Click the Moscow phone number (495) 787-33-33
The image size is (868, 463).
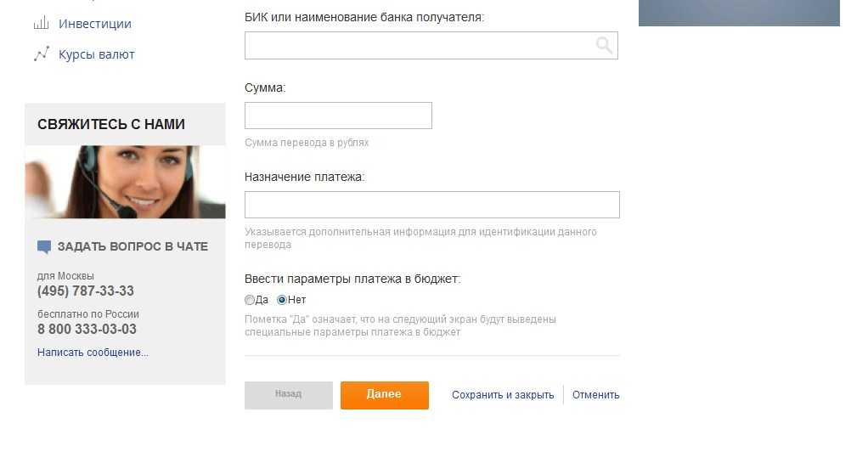pyautogui.click(x=86, y=291)
